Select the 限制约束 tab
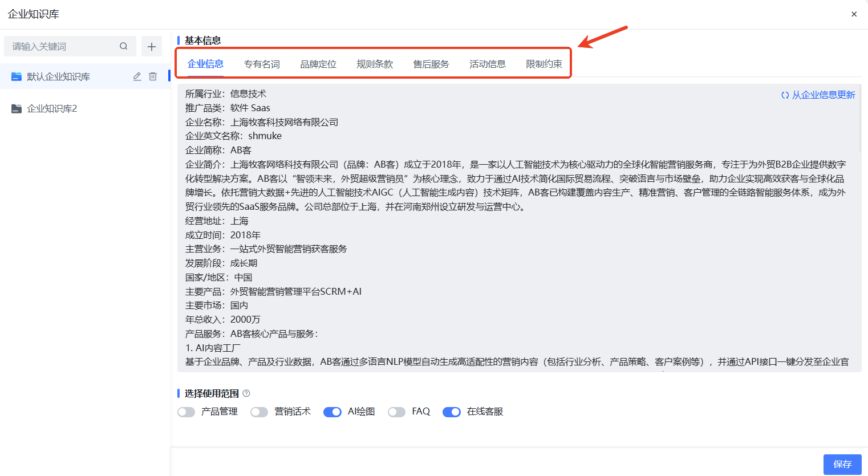Screen dimensions: 868x476 coord(544,64)
